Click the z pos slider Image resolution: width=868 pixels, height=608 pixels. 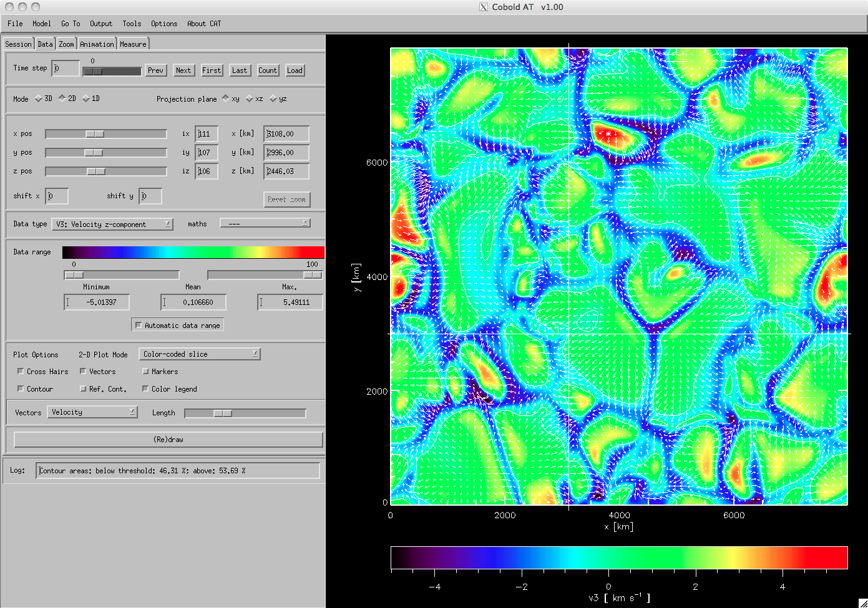click(106, 171)
